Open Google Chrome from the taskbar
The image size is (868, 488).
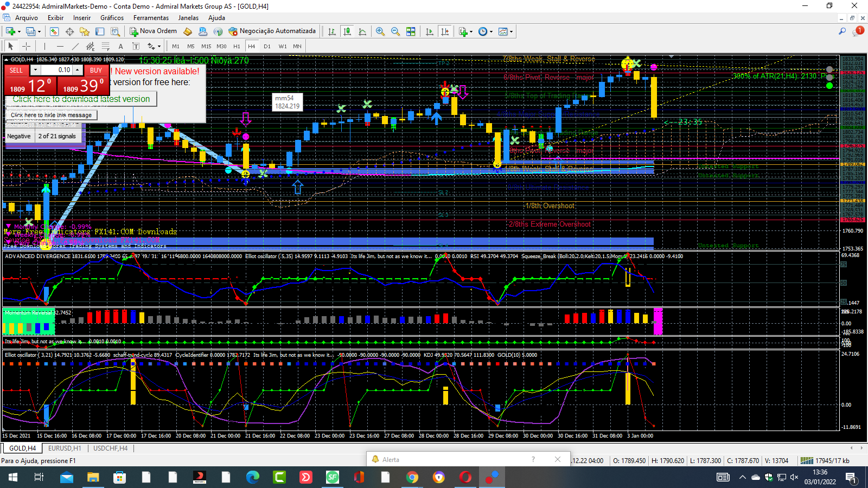tap(412, 477)
